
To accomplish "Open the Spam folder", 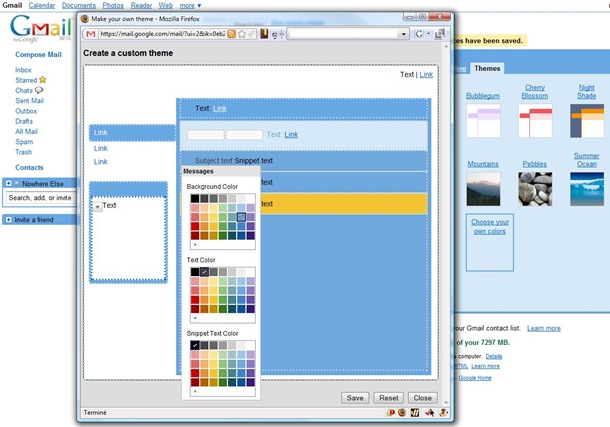I will 24,142.
